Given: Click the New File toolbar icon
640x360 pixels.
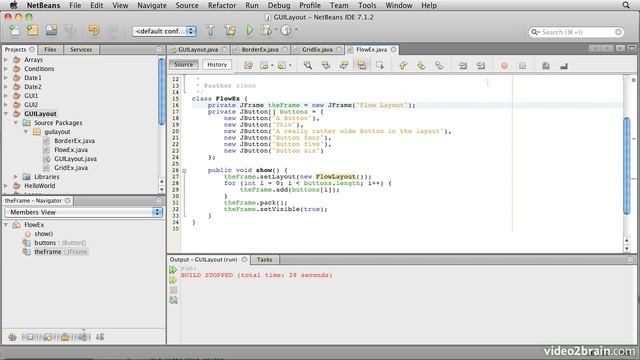Looking at the screenshot, I should coord(14,31).
